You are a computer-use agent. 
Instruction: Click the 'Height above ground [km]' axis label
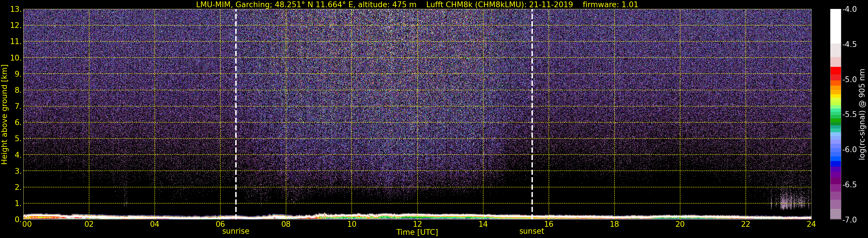[x=4, y=115]
